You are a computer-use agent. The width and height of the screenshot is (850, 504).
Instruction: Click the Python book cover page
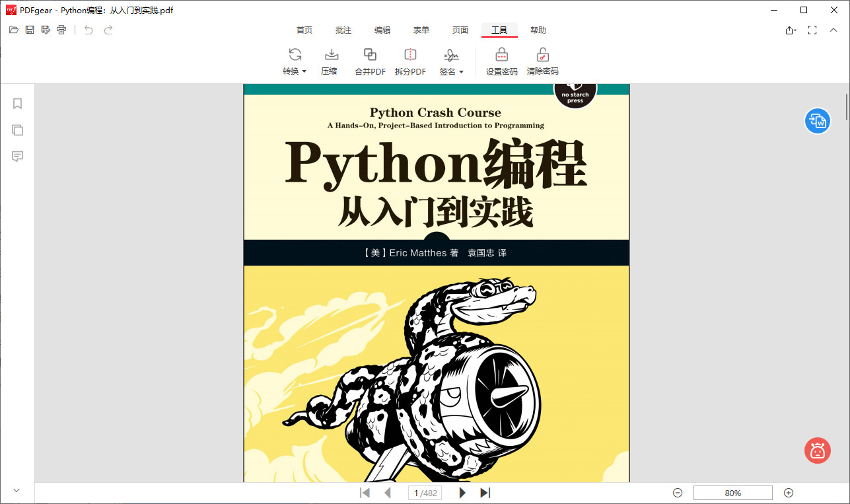click(x=437, y=283)
